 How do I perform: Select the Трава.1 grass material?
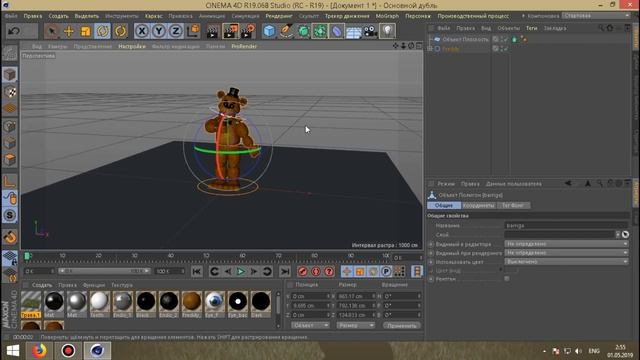(31, 304)
